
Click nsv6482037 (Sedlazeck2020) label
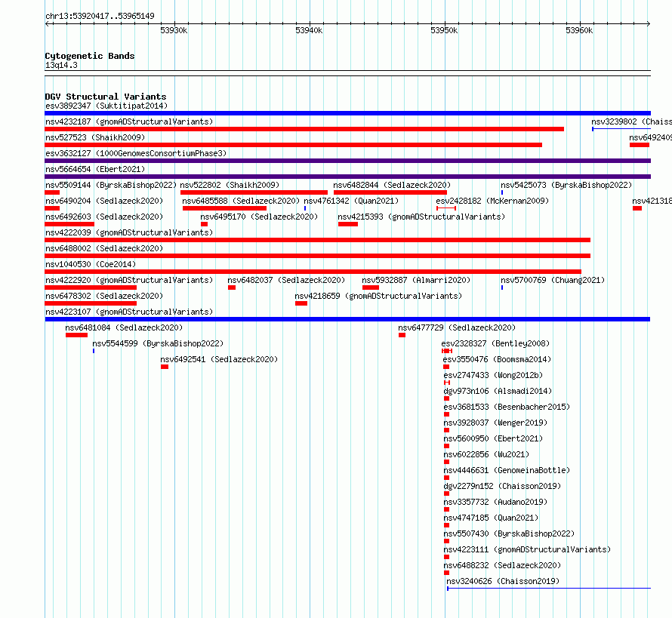click(x=286, y=280)
